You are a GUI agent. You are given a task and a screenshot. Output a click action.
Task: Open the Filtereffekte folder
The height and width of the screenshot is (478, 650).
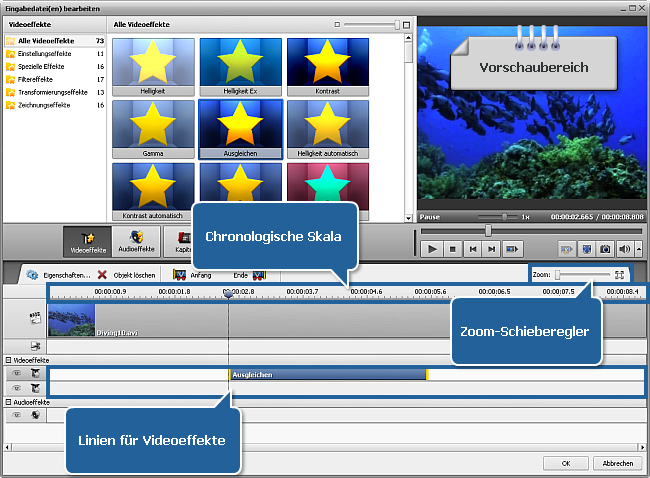[x=55, y=79]
